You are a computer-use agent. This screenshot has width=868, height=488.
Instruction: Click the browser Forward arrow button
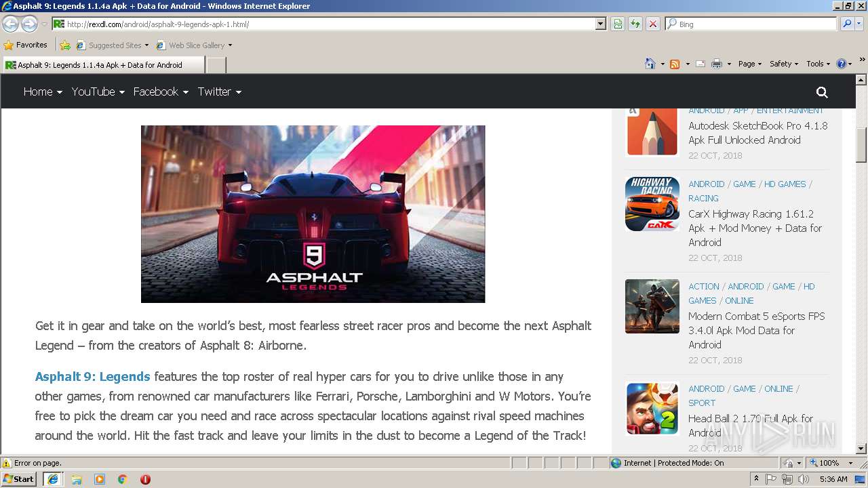point(29,24)
